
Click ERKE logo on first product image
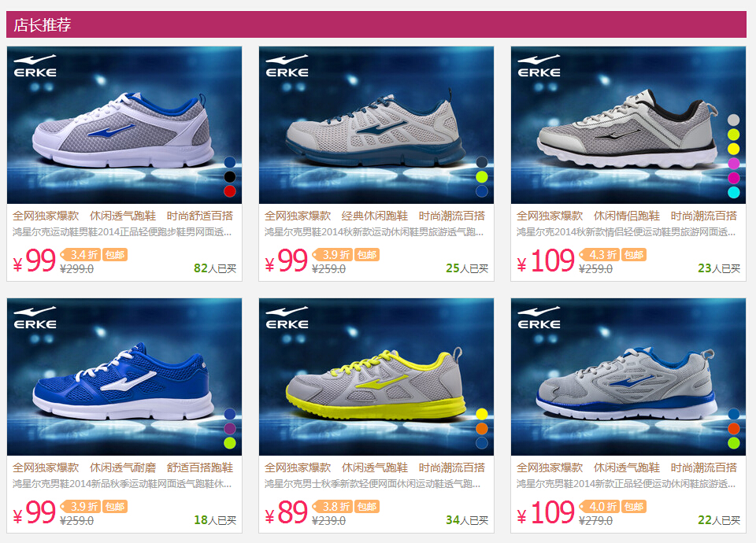click(x=35, y=66)
